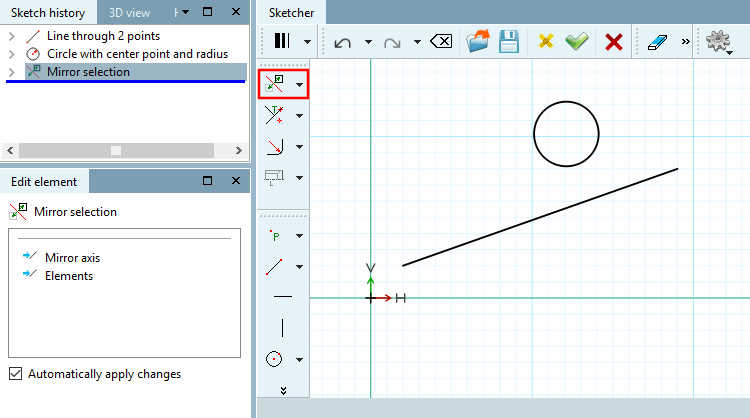Select the line through 2 points tool

pos(274,267)
